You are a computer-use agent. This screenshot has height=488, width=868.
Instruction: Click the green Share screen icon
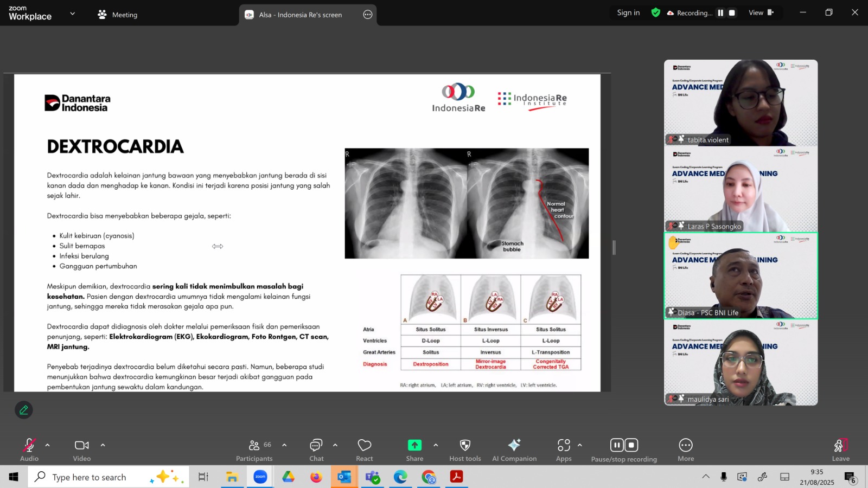[414, 445]
